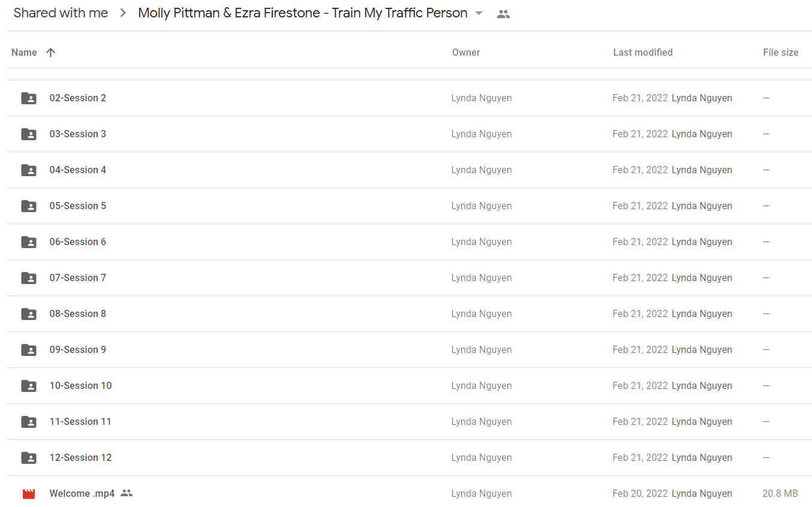The width and height of the screenshot is (812, 507).
Task: Open the folder title dropdown arrow
Action: [479, 14]
